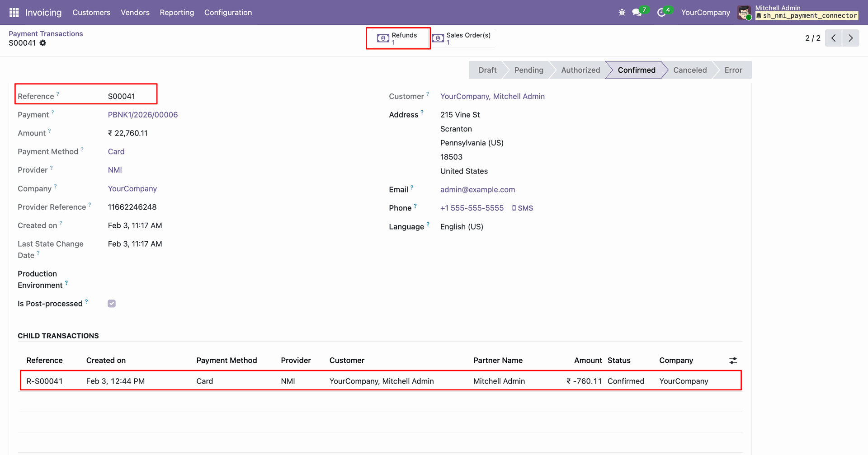Image resolution: width=868 pixels, height=455 pixels.
Task: Open the YourCompany switcher in the top bar
Action: click(x=705, y=12)
